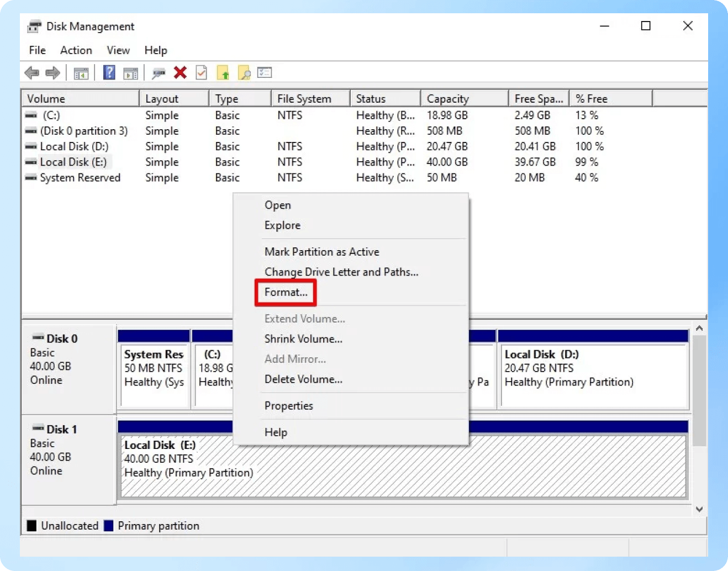Click the yellow folder icon with magnifier

[x=244, y=72]
